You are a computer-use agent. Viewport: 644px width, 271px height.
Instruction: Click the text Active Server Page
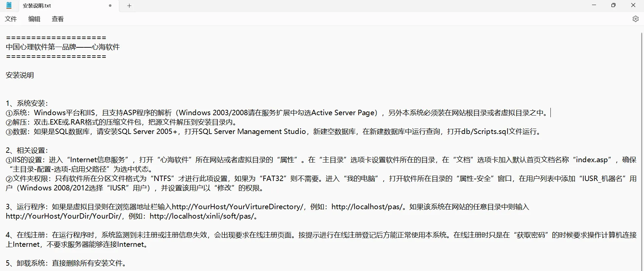pyautogui.click(x=343, y=113)
